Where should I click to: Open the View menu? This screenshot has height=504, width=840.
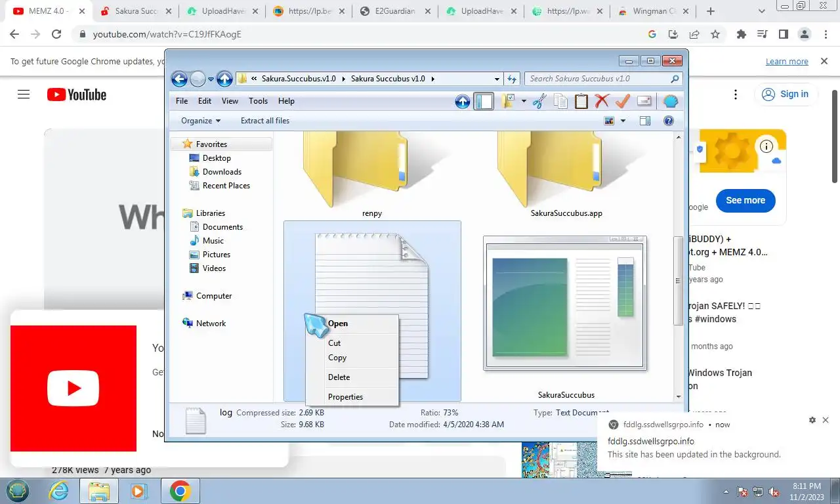pos(230,101)
